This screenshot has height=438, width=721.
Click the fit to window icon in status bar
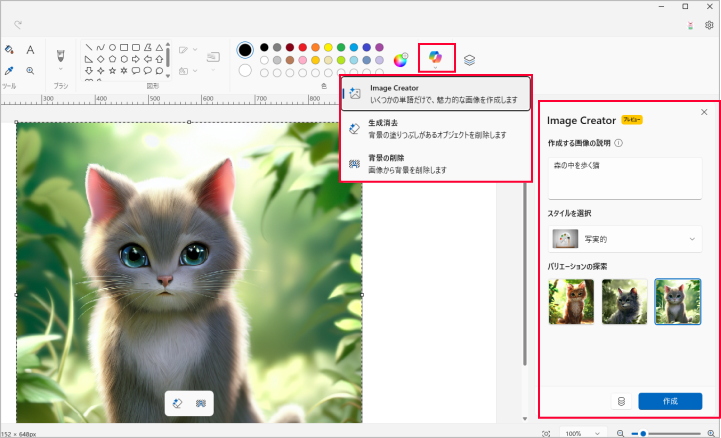[x=545, y=432]
